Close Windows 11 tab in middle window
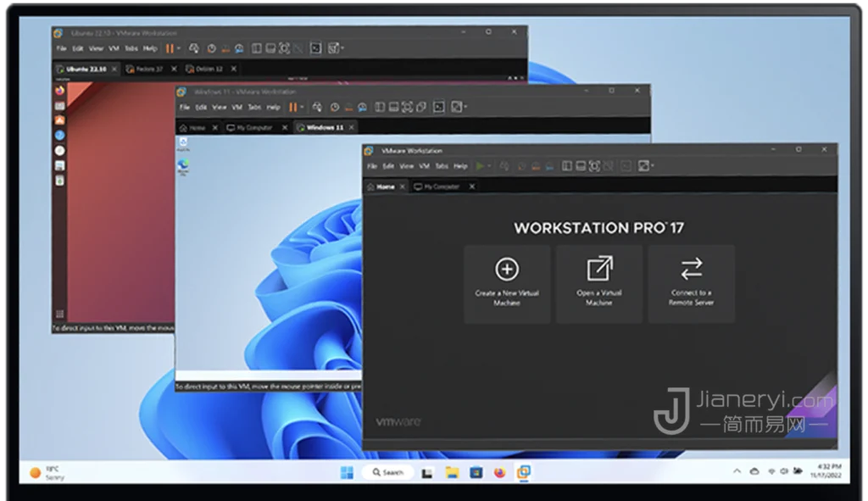This screenshot has height=501, width=868. [351, 127]
